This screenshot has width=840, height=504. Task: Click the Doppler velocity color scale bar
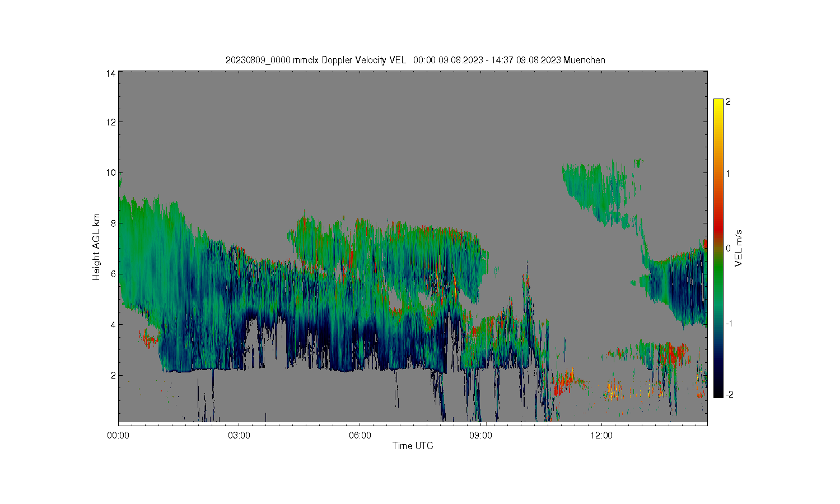click(x=718, y=248)
